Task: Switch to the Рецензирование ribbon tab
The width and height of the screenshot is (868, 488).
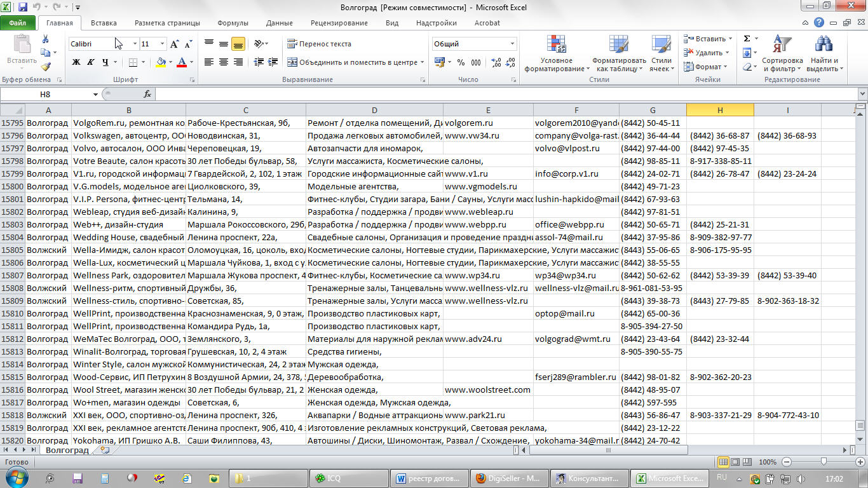Action: 339,23
